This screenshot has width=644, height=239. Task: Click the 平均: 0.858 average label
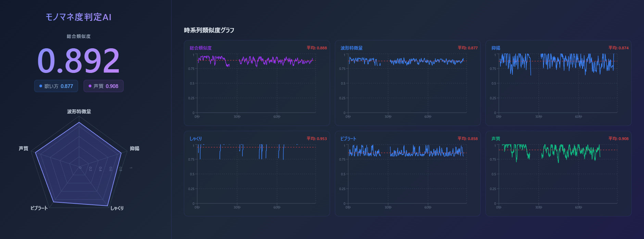click(x=467, y=139)
